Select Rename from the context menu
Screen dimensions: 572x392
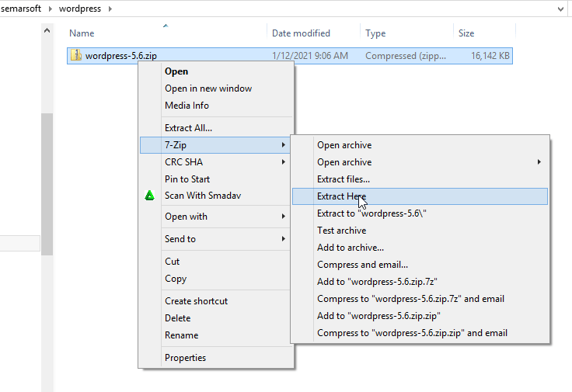click(216, 335)
